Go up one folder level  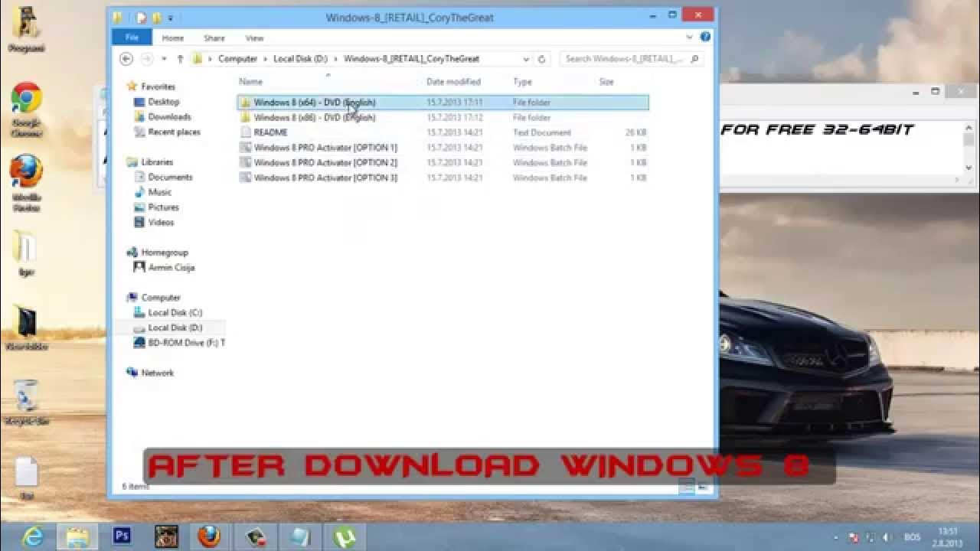180,59
